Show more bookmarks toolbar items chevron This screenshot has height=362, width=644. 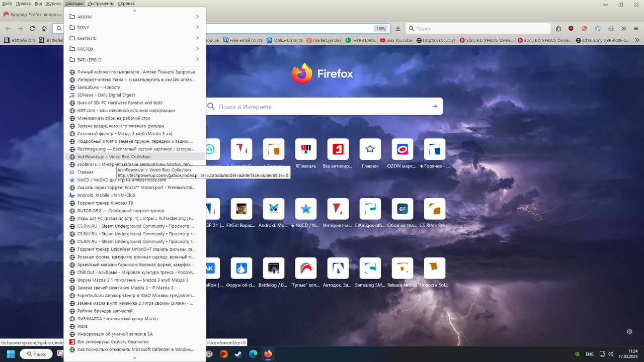[x=637, y=40]
